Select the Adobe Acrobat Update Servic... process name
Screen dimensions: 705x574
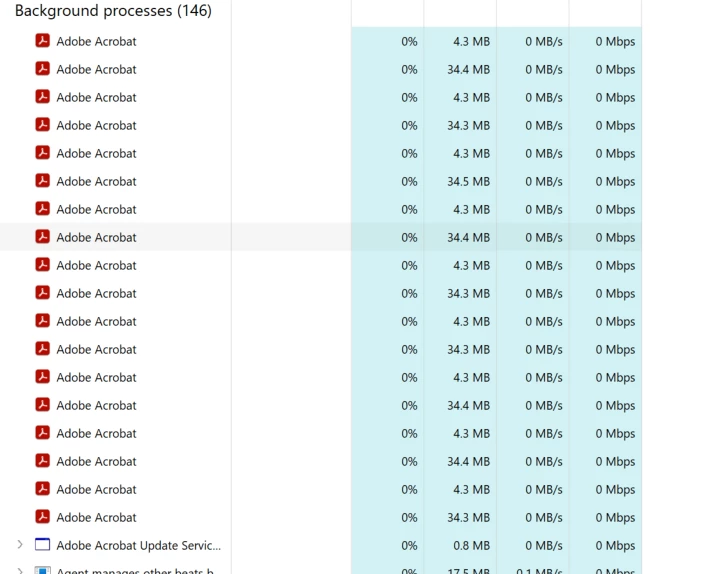[138, 545]
